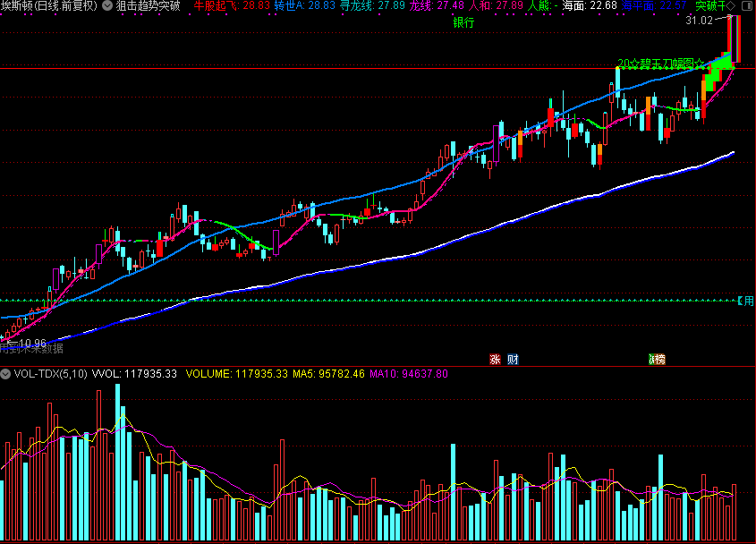This screenshot has height=544, width=756.
Task: Click the 突破 label at the top right
Action: pyautogui.click(x=707, y=5)
